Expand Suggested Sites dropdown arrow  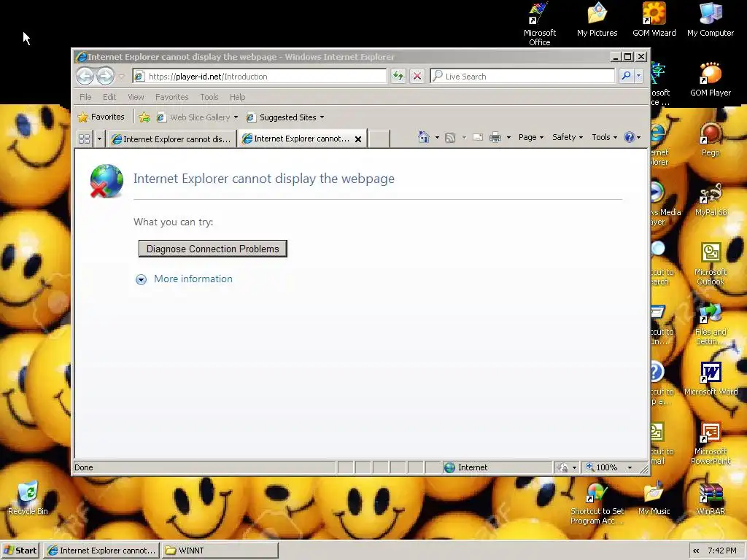click(322, 117)
